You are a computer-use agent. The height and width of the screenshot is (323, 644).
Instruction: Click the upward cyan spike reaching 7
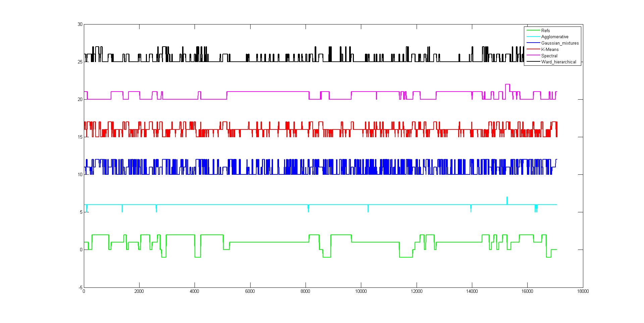point(507,199)
